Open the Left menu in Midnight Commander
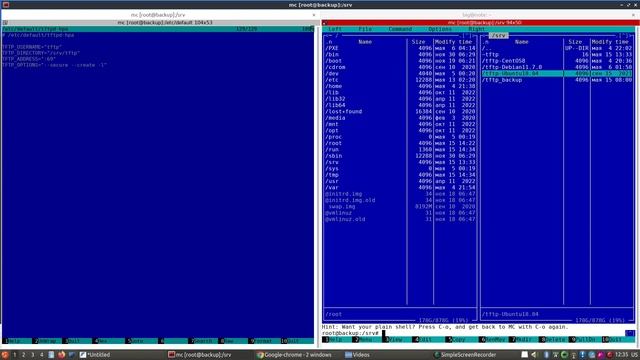Image resolution: width=640 pixels, height=360 pixels. (335, 29)
